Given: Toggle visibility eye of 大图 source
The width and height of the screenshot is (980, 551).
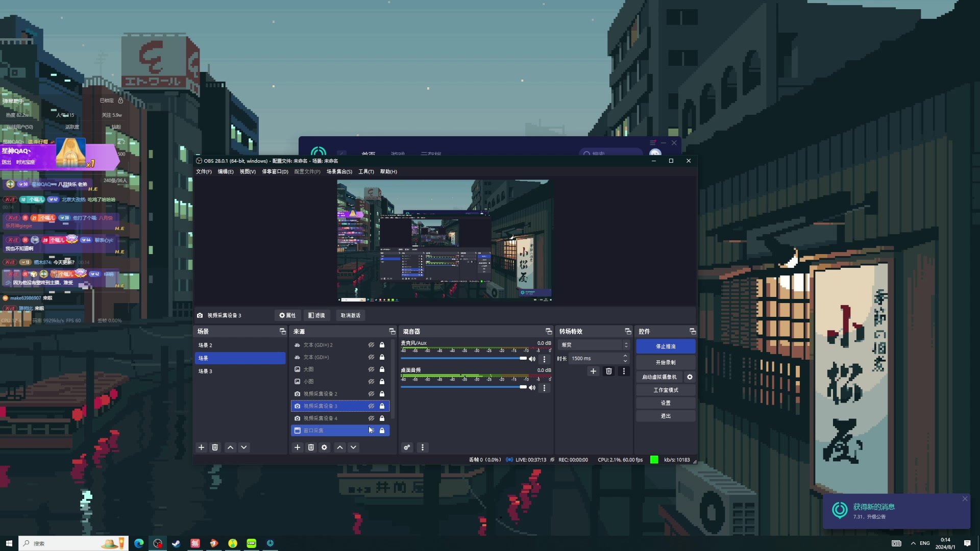Looking at the screenshot, I should pos(372,369).
